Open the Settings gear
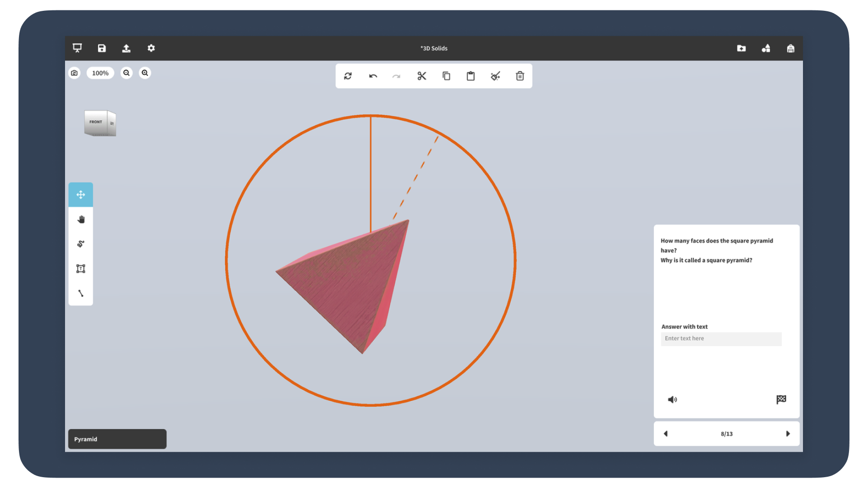Image resolution: width=868 pixels, height=488 pixels. [151, 48]
